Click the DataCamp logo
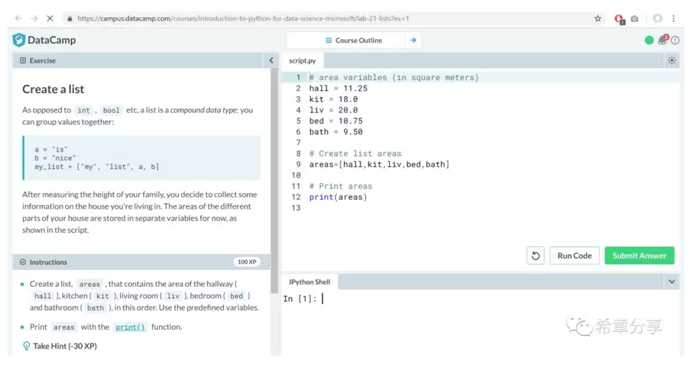 [44, 40]
